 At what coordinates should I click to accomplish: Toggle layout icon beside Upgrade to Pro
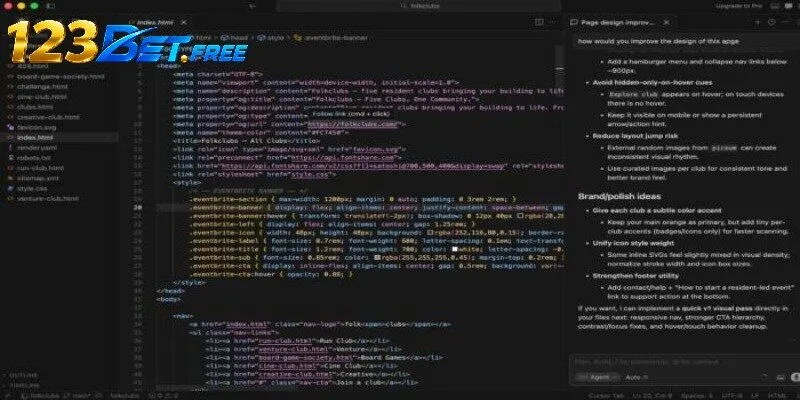click(775, 6)
